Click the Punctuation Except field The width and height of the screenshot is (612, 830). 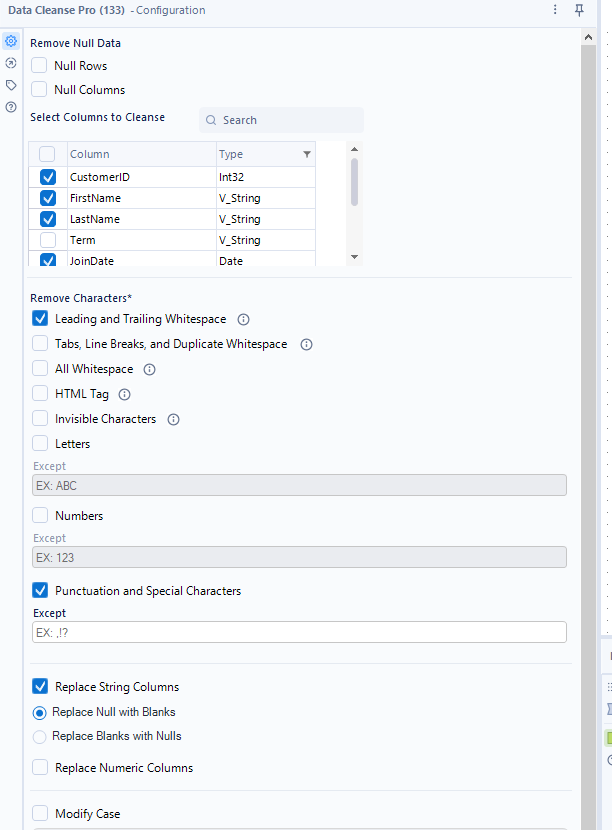[x=299, y=633]
